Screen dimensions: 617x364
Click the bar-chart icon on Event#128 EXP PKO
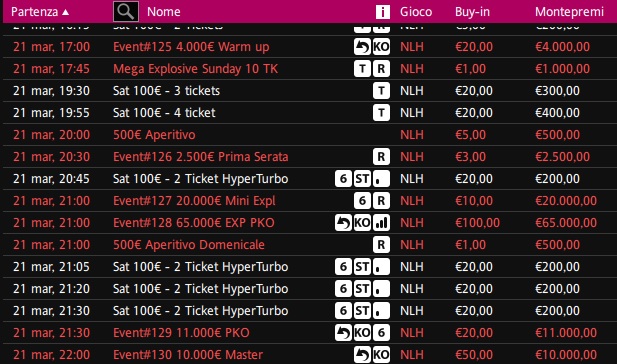(x=381, y=223)
